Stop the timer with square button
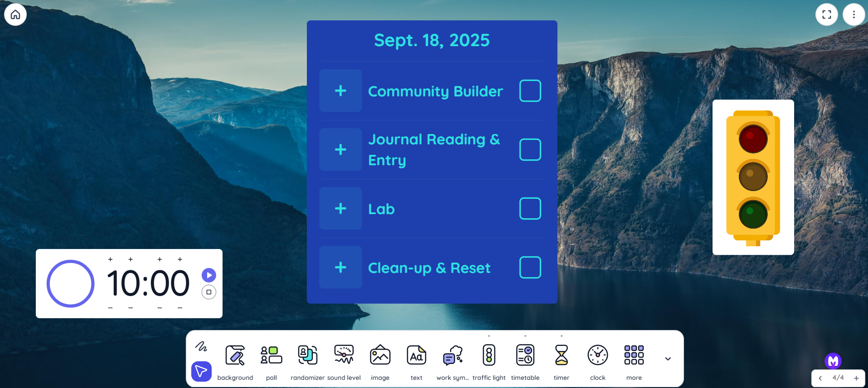 click(x=209, y=292)
